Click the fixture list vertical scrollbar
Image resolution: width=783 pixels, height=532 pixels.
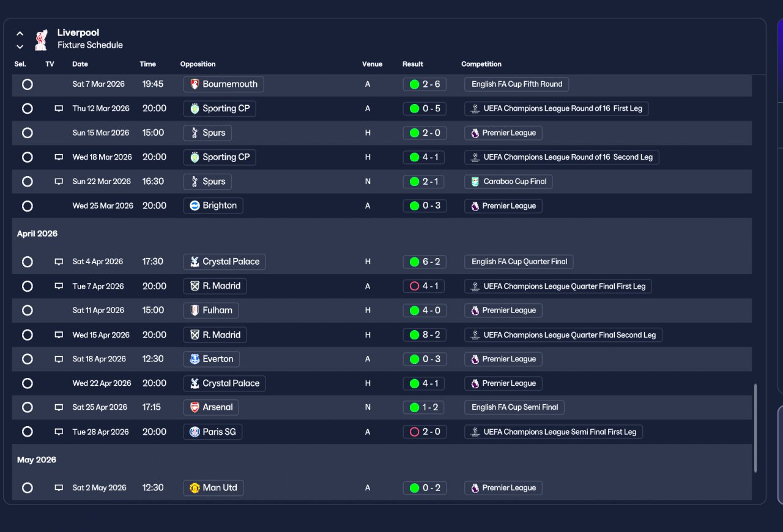click(755, 428)
